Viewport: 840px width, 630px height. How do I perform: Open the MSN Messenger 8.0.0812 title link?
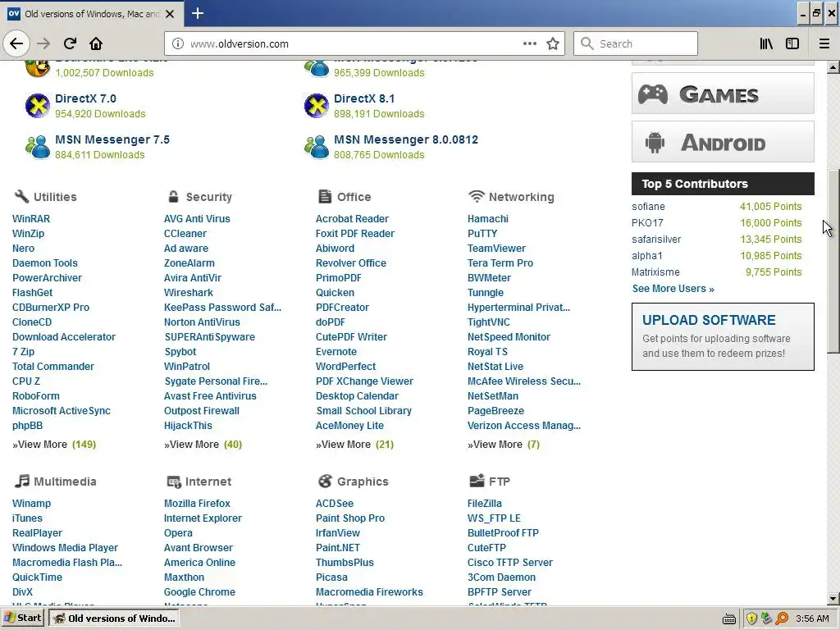pyautogui.click(x=406, y=139)
